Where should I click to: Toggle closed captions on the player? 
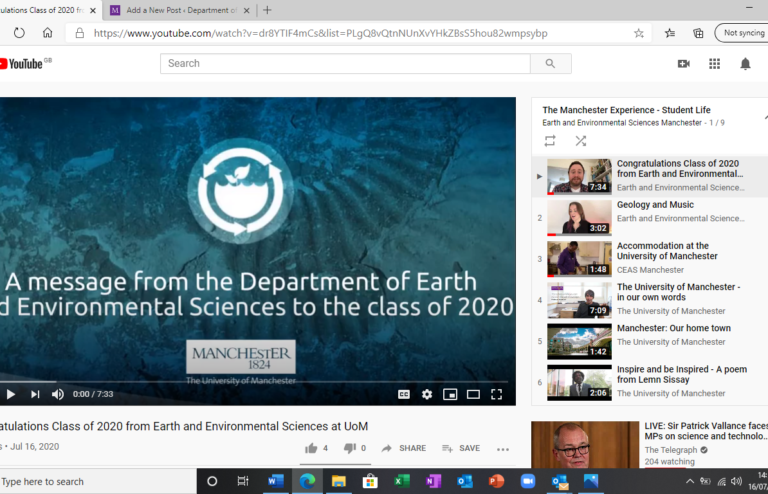point(404,394)
